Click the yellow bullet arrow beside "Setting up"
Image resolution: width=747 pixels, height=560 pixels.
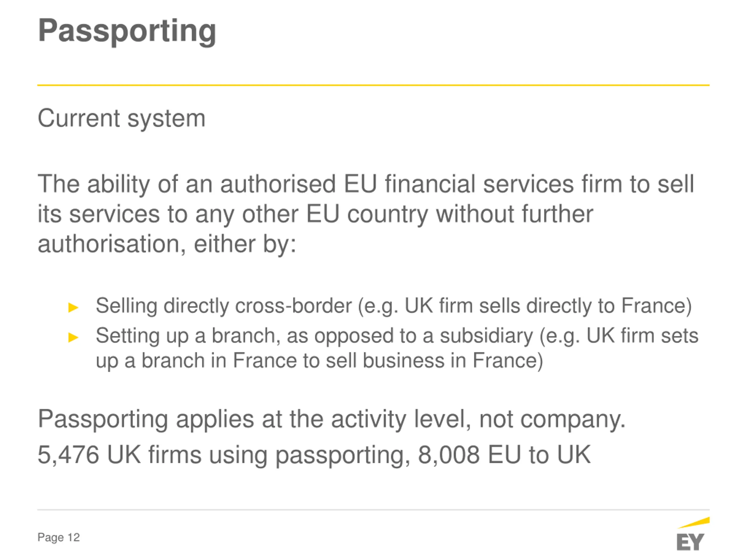[x=73, y=337]
